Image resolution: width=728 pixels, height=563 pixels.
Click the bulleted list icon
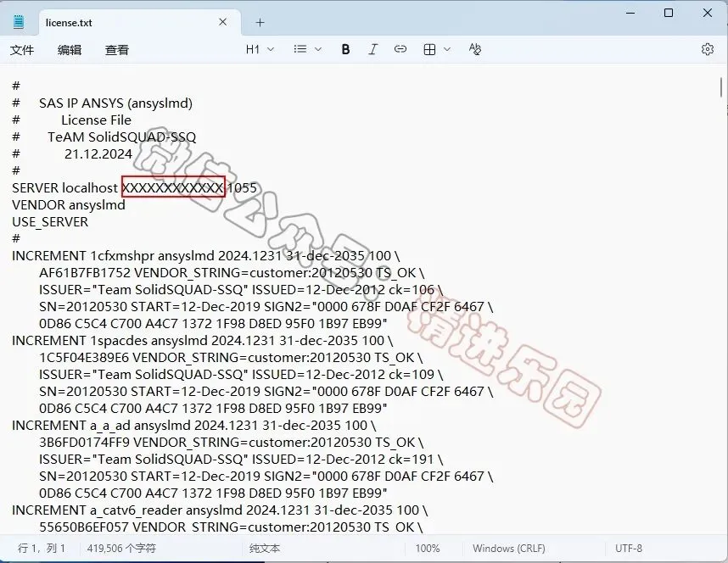click(x=300, y=49)
